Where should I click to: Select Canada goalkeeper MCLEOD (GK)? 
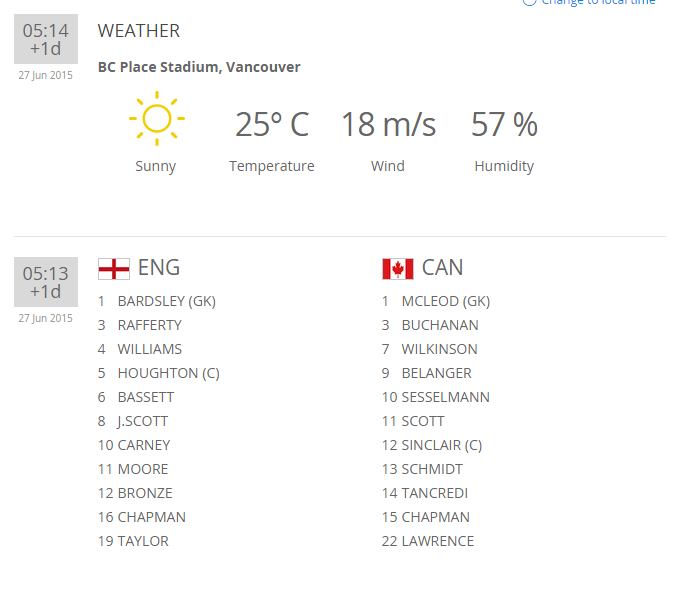coord(445,301)
